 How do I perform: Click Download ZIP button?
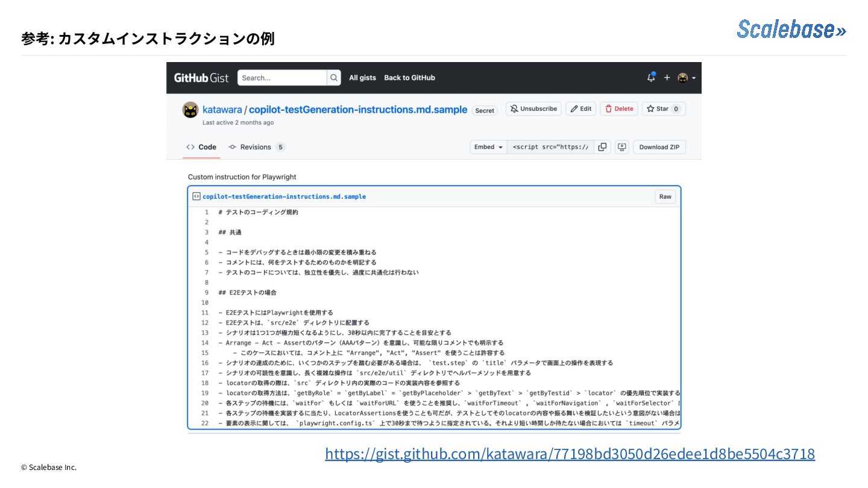click(x=659, y=147)
